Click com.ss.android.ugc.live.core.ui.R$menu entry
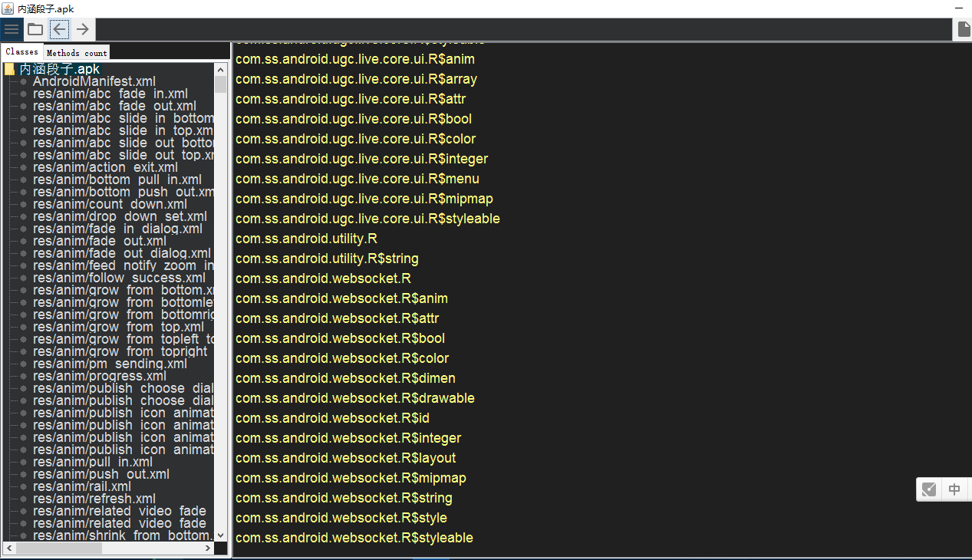972x560 pixels. pos(357,179)
